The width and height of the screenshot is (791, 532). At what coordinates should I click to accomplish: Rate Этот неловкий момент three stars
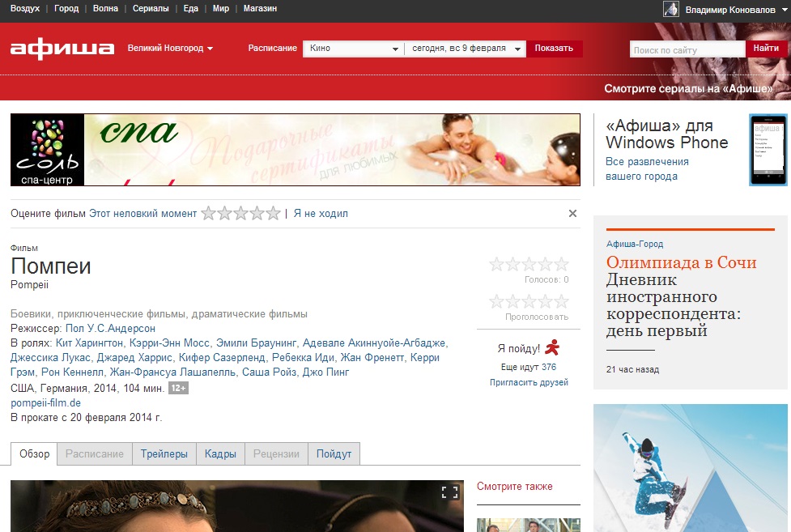240,214
